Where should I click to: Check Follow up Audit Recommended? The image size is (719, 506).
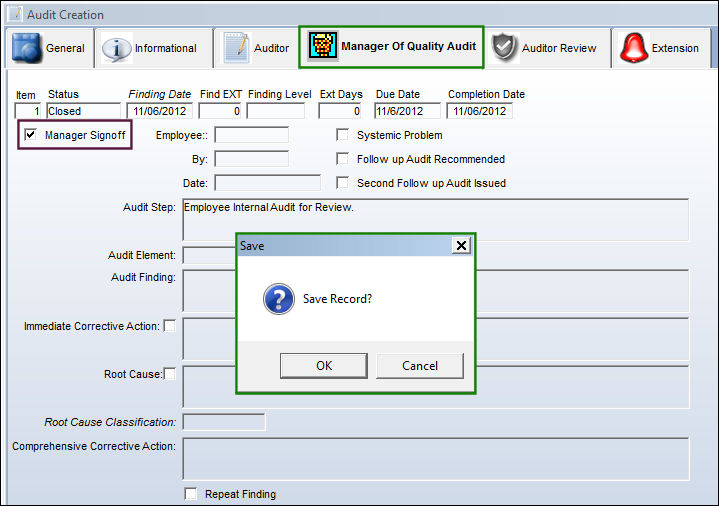342,159
